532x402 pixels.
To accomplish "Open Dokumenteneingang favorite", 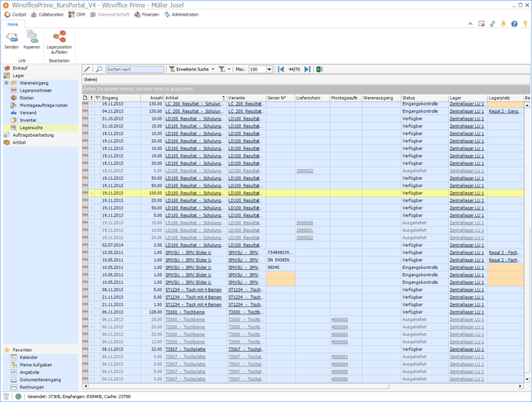I will [40, 379].
